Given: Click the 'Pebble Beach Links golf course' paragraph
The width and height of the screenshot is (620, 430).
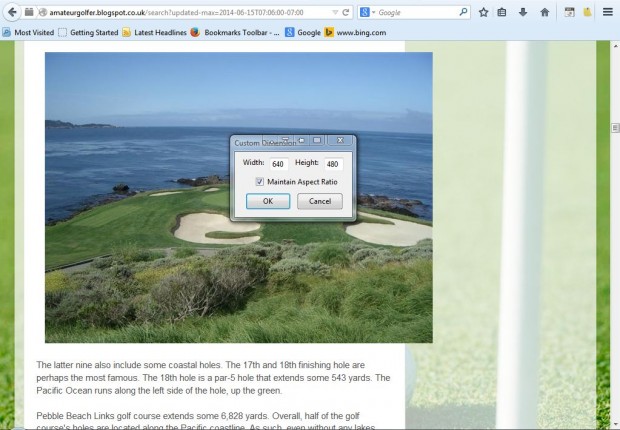Looking at the screenshot, I should 206,421.
